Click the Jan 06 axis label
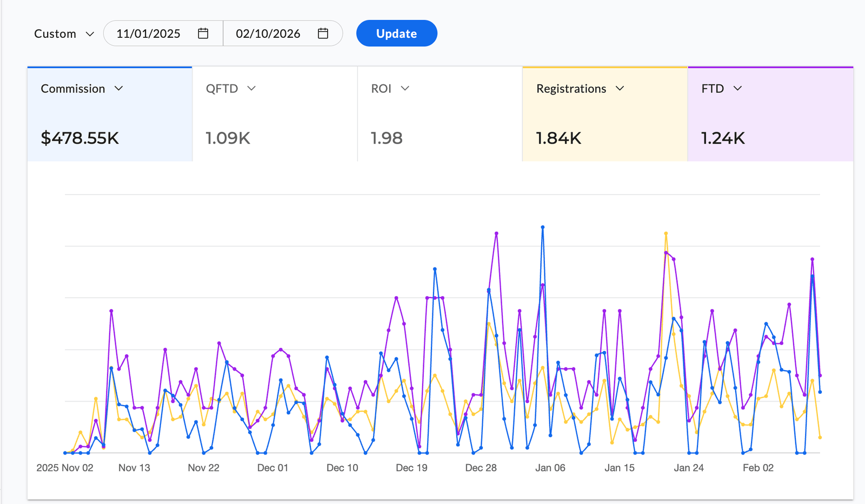This screenshot has height=504, width=865. pyautogui.click(x=550, y=468)
